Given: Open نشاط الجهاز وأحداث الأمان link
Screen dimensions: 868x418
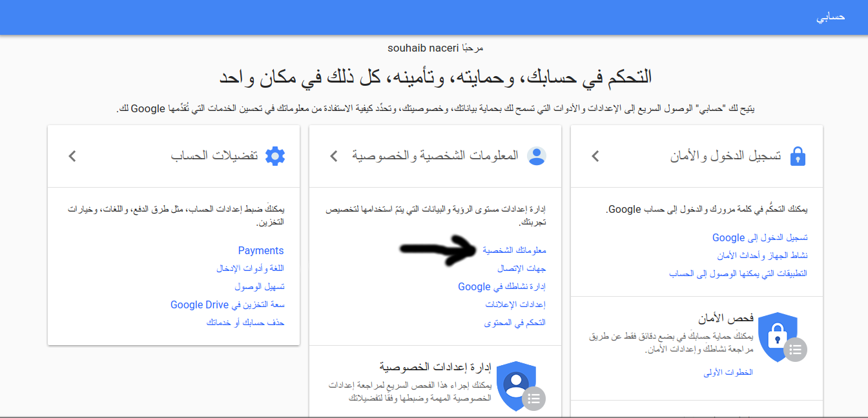Looking at the screenshot, I should coord(762,255).
